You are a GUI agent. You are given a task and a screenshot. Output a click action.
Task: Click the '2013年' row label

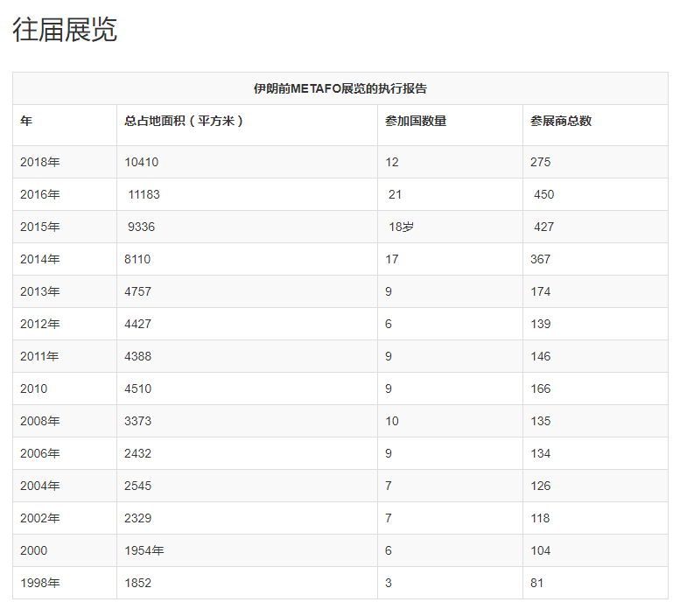40,291
